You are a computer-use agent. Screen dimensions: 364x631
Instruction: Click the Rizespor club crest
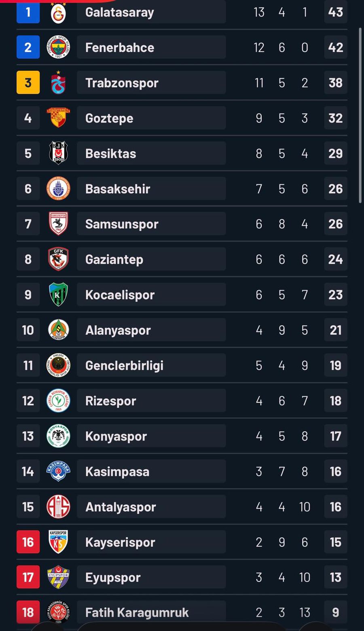[58, 400]
